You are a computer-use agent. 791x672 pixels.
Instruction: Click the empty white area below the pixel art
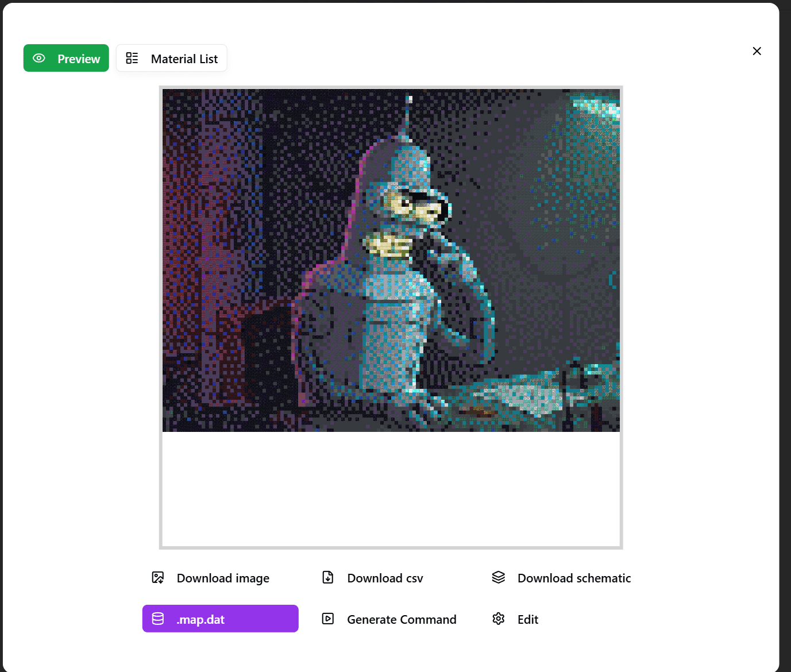coord(391,488)
